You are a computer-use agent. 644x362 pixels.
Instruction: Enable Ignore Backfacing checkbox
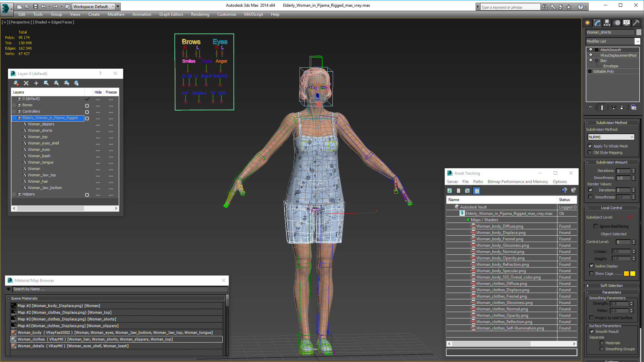point(596,226)
